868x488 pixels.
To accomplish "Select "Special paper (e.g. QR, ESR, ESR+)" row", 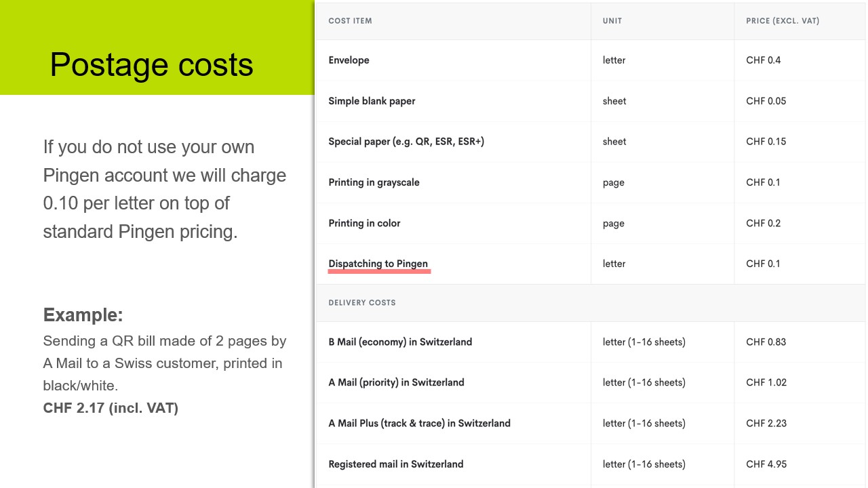I will coord(406,142).
